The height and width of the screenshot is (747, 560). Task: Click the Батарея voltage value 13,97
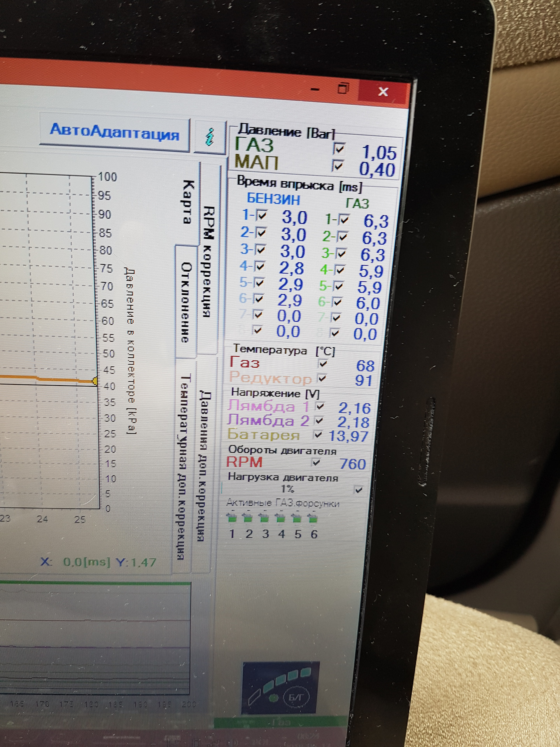(x=348, y=436)
